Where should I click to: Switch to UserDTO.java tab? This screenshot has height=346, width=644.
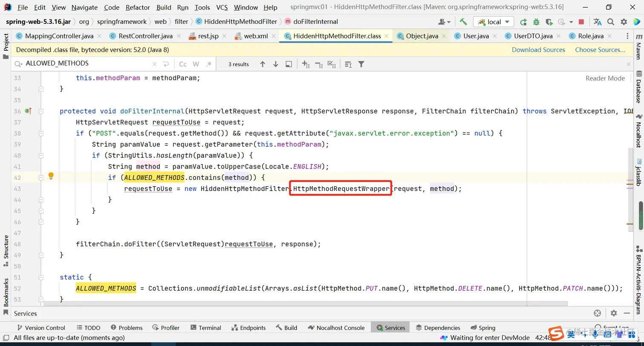533,36
